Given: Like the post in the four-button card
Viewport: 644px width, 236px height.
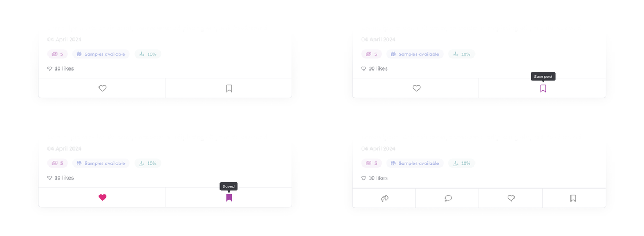Looking at the screenshot, I should pyautogui.click(x=511, y=198).
